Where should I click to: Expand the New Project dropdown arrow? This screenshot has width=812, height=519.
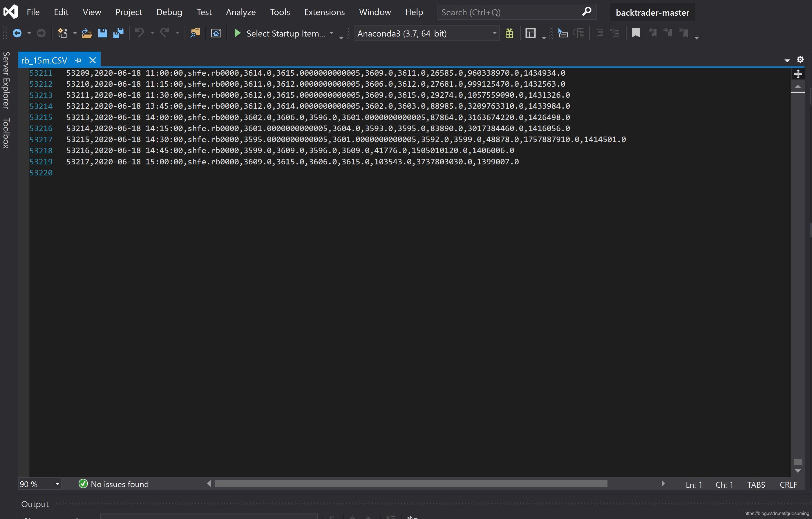[75, 33]
